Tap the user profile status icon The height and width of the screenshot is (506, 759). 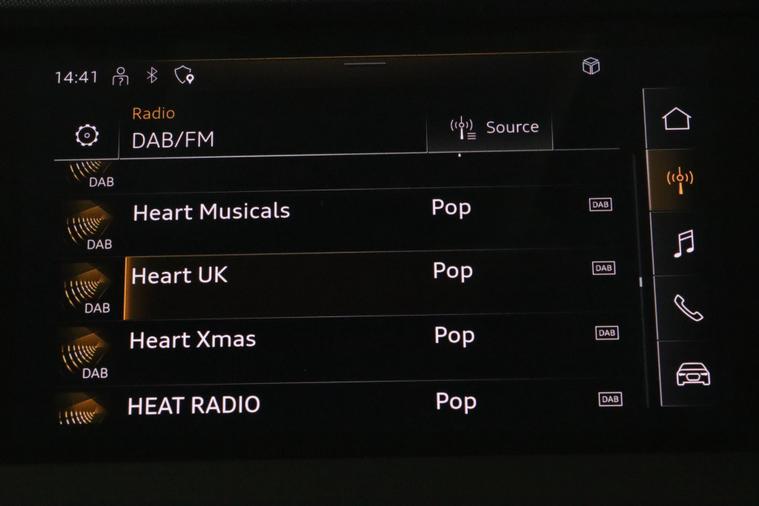121,77
